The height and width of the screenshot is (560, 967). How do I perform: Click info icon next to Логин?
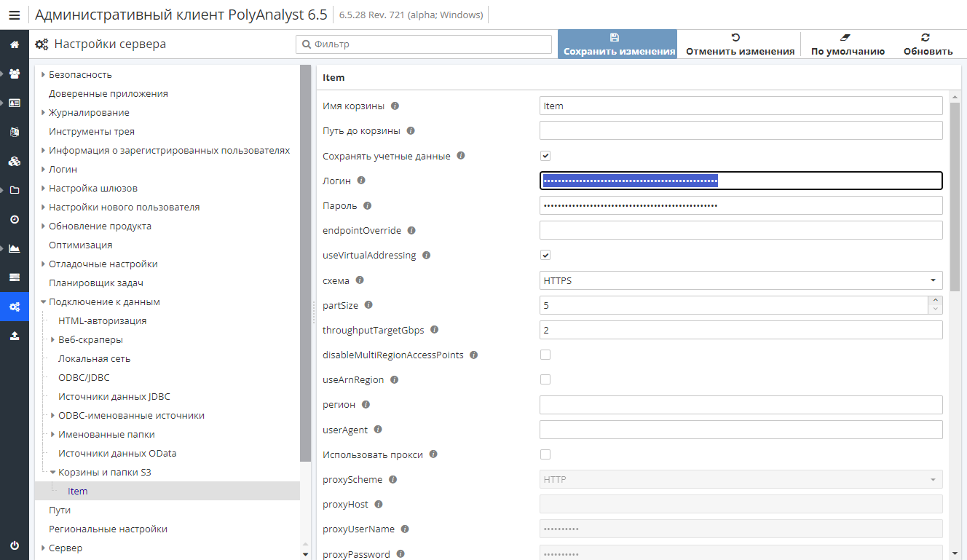(x=361, y=181)
